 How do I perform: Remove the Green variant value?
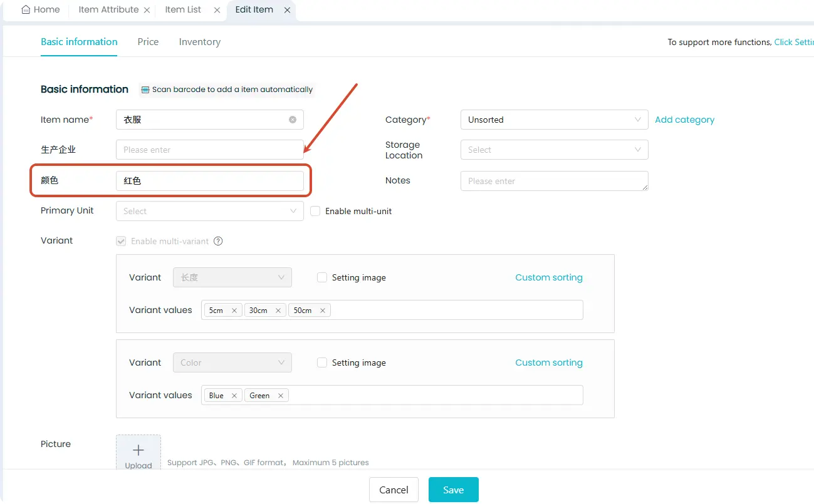tap(280, 396)
